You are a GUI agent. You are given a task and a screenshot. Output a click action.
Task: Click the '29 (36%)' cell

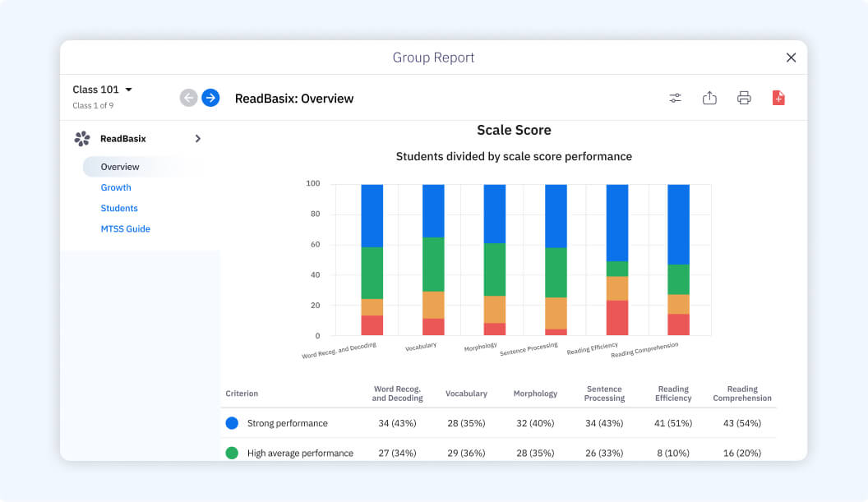pos(466,453)
